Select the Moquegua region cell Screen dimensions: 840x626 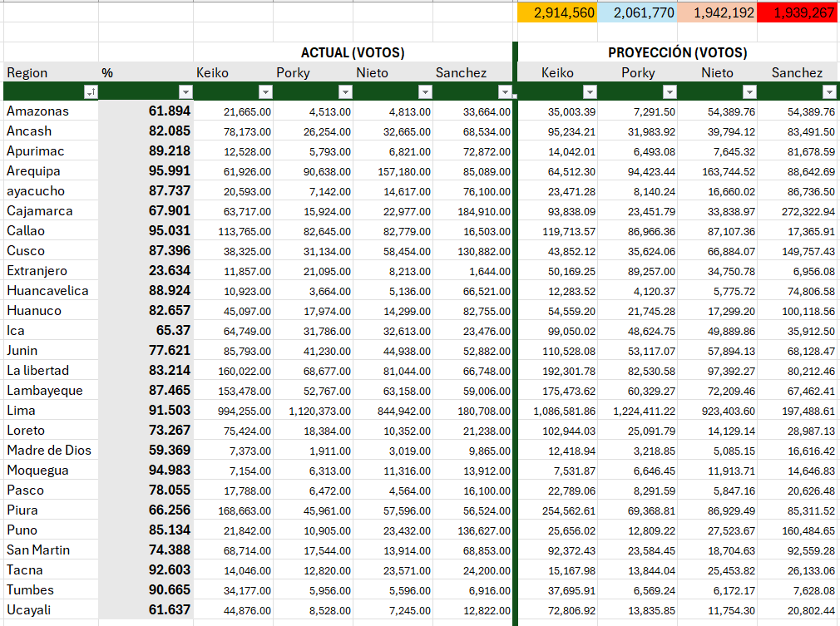point(51,471)
